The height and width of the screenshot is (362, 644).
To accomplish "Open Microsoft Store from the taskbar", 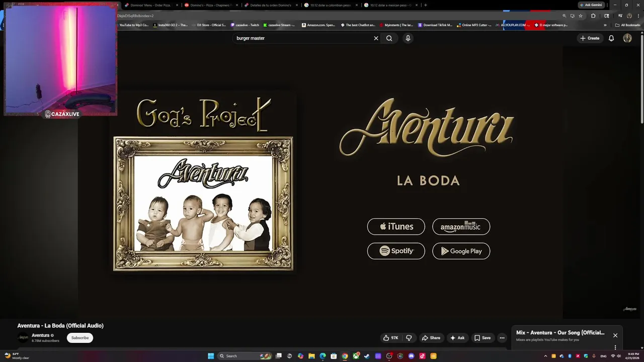I will 334,356.
